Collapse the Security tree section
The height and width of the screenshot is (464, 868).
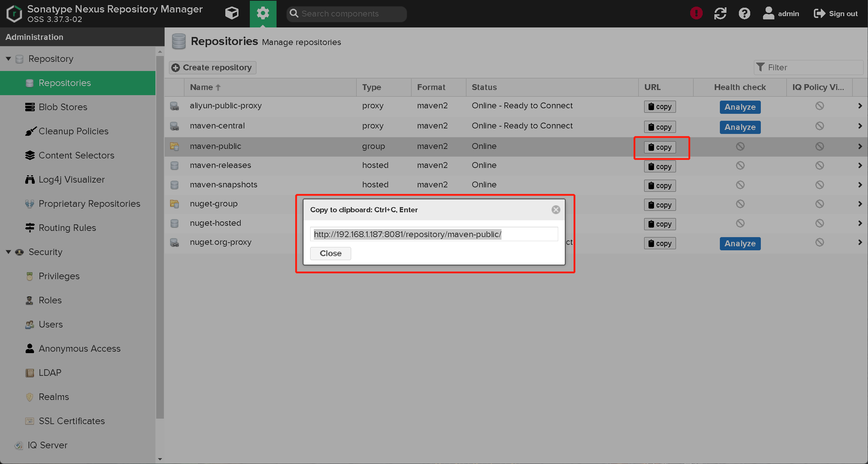8,252
